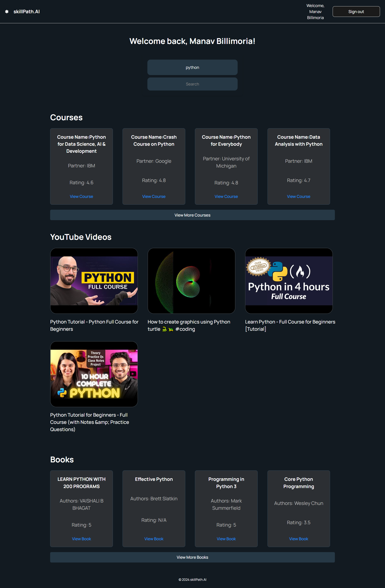Open the Python in 4 hours thumbnail
The width and height of the screenshot is (385, 588).
click(289, 281)
